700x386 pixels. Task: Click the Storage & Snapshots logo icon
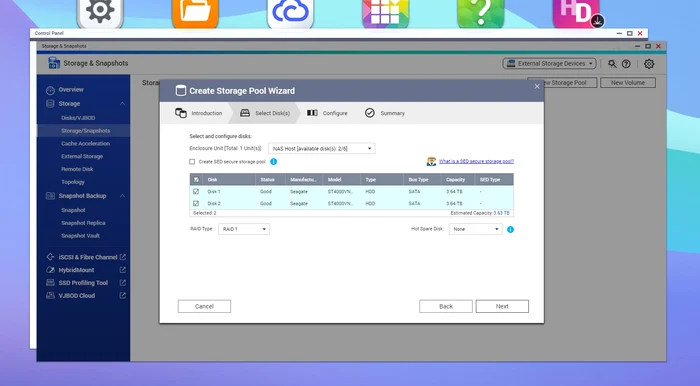click(54, 63)
